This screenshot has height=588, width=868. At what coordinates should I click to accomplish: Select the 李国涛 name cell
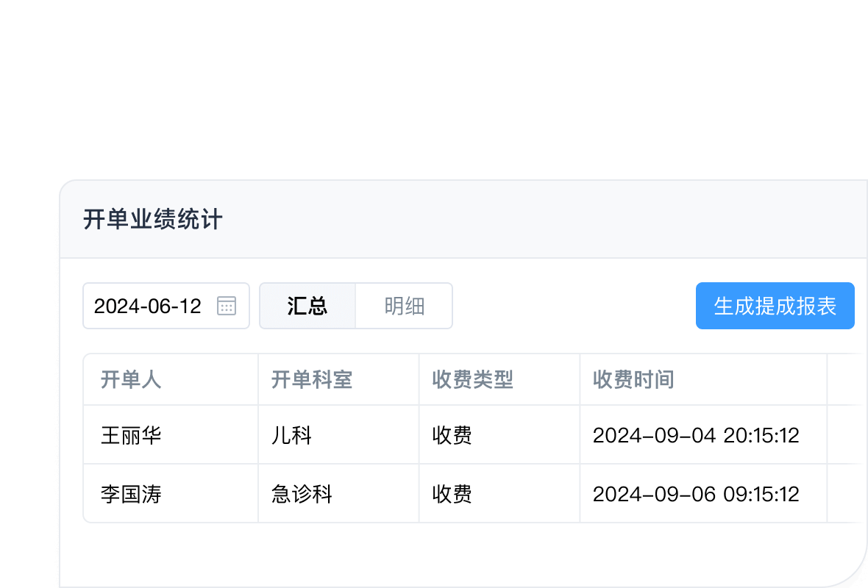[131, 494]
